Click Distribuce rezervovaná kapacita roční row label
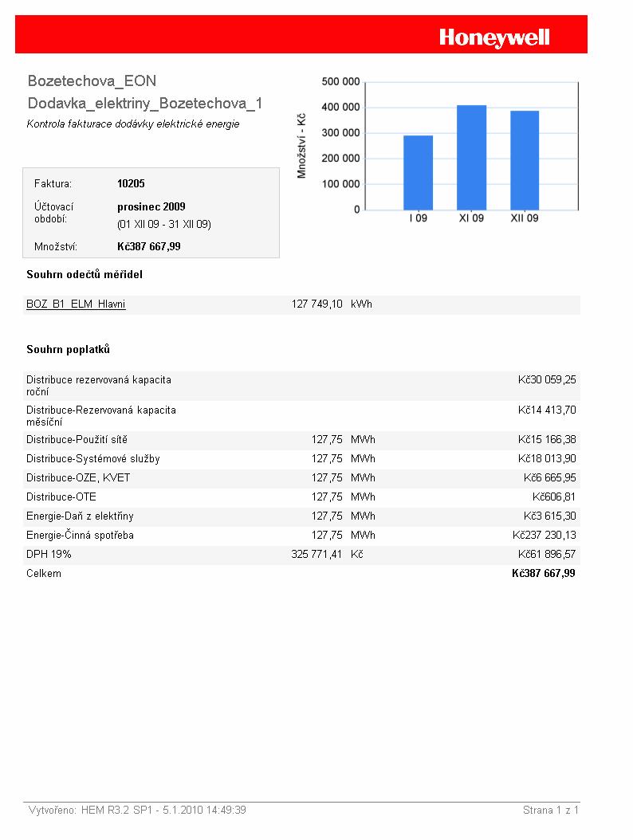Image resolution: width=633 pixels, height=840 pixels. tap(99, 386)
